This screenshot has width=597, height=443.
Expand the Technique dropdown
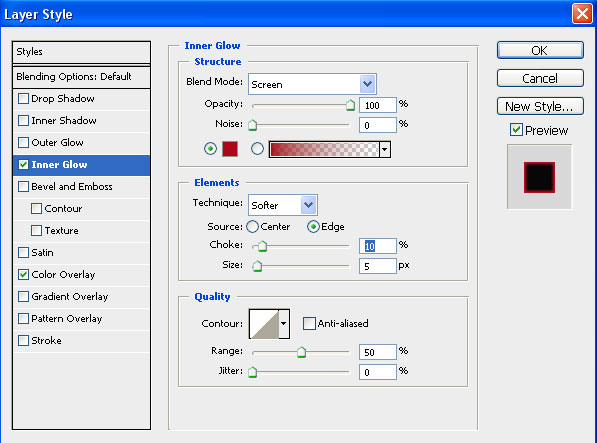283,205
